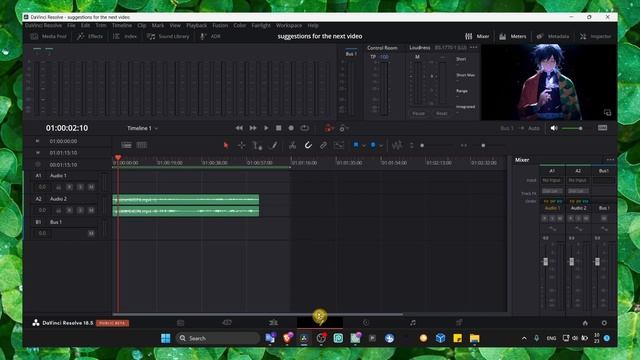
Task: Switch timeline view to stacked tracks icon
Action: [127, 145]
